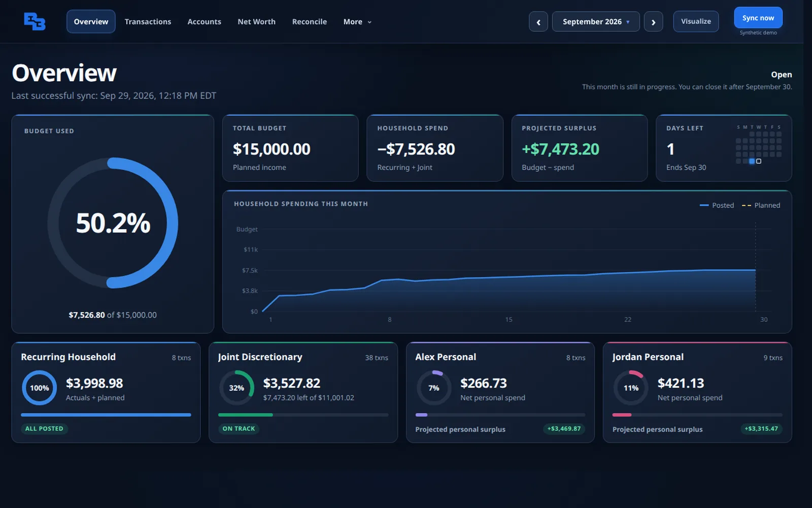Toggle the Planned series legend
The height and width of the screenshot is (508, 812).
(761, 205)
